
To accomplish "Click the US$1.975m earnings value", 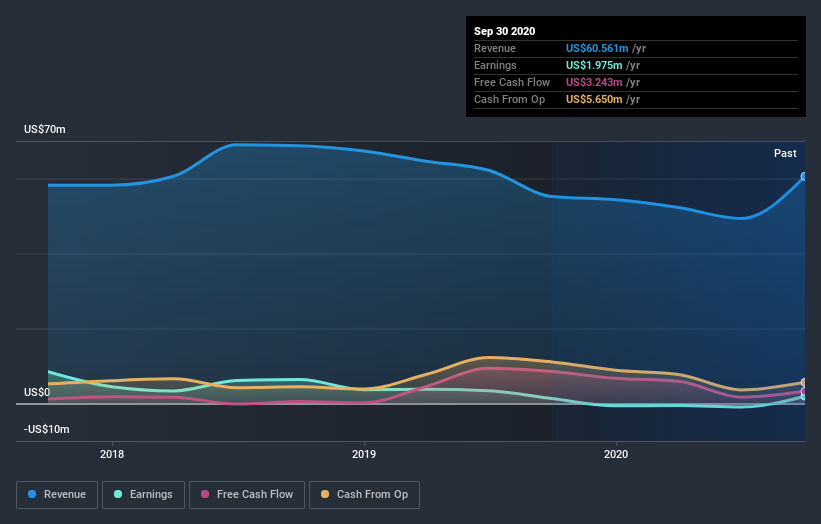I will pyautogui.click(x=594, y=65).
